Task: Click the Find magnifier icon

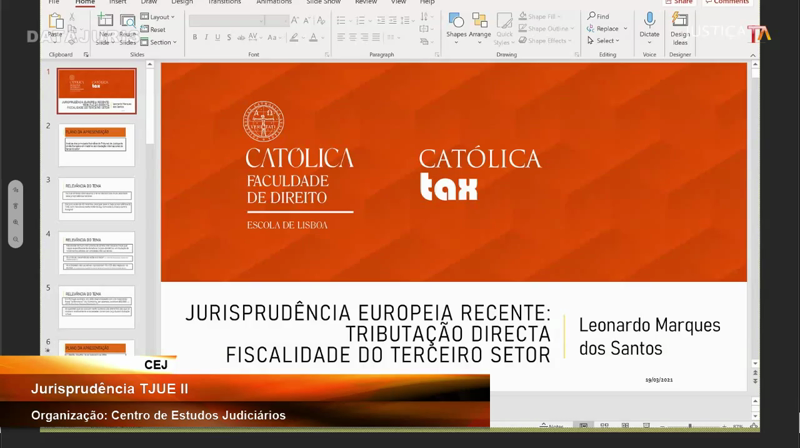Action: [592, 17]
